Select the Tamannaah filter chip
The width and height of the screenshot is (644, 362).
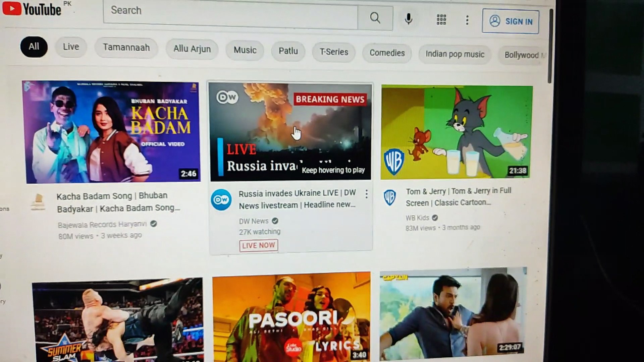tap(126, 48)
